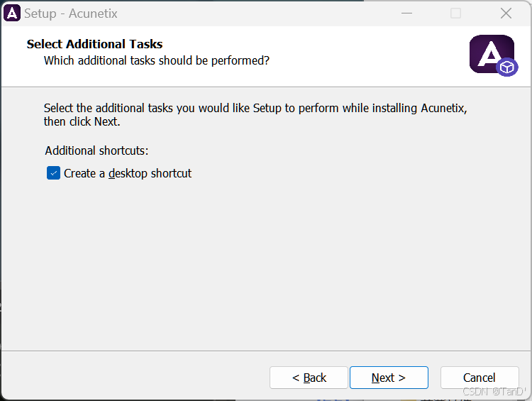Click the greyed-out maximize button
Viewport: 532px width, 401px height.
pyautogui.click(x=455, y=13)
